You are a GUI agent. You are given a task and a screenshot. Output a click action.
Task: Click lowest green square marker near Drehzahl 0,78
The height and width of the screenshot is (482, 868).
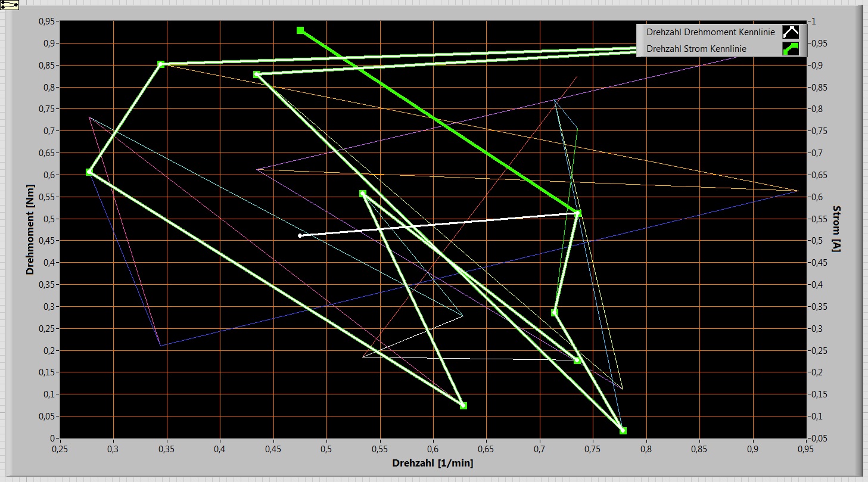[x=623, y=430]
